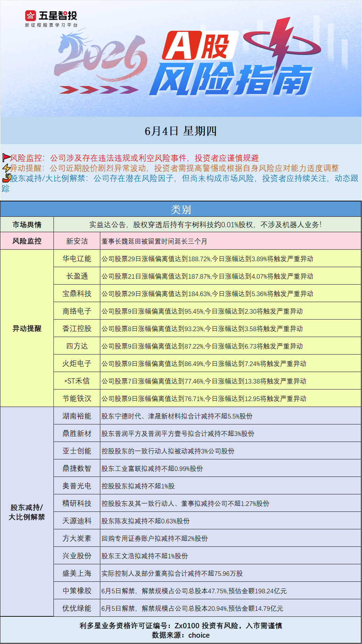Click the 类别 table header

tap(181, 209)
